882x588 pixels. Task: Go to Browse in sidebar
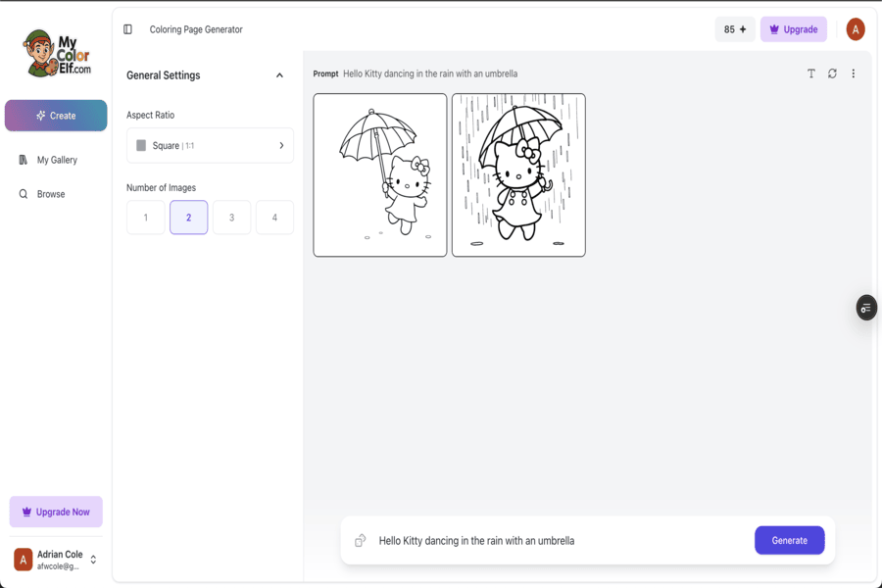[x=50, y=194]
